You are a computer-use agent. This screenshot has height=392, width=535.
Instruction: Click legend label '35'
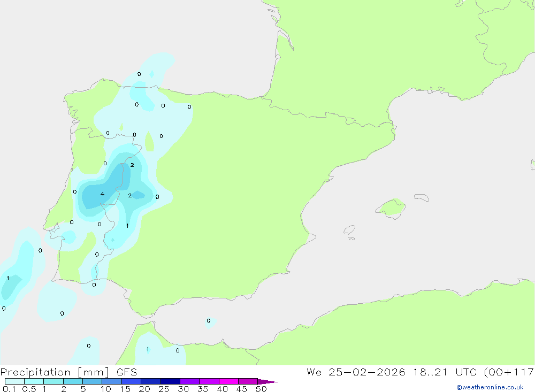tap(203, 389)
